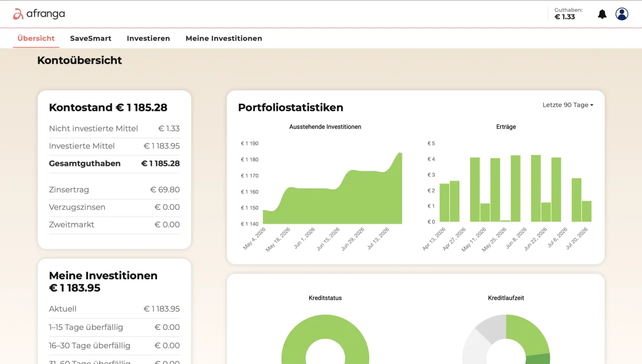
Task: Select the 1–15 Tage überfällig label
Action: click(x=86, y=327)
